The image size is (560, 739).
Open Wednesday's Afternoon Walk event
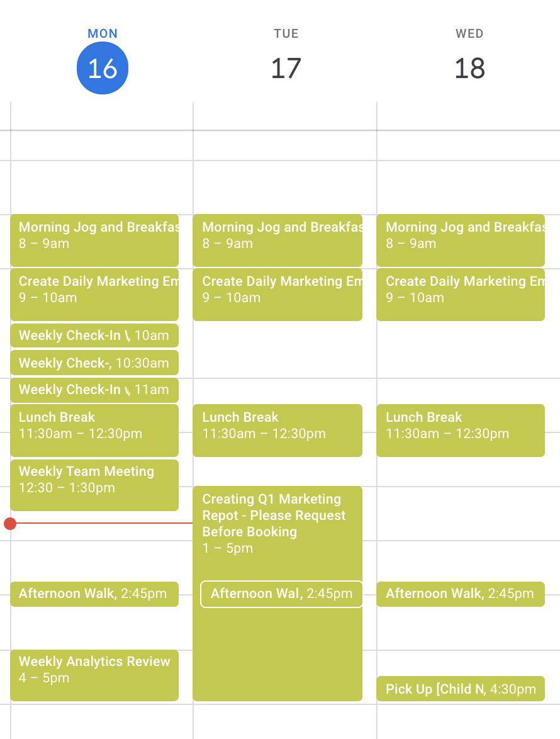tap(461, 594)
